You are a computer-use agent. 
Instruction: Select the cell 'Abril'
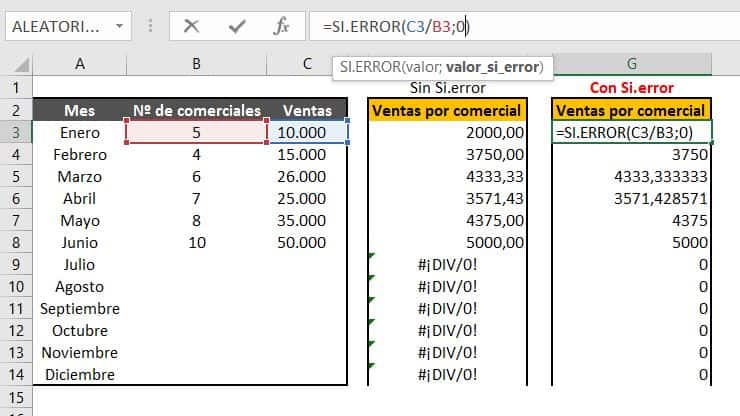point(80,198)
